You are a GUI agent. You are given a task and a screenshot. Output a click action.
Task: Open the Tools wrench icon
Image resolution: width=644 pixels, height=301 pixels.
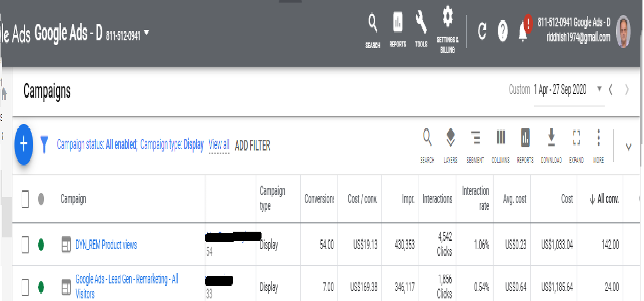coord(421,23)
